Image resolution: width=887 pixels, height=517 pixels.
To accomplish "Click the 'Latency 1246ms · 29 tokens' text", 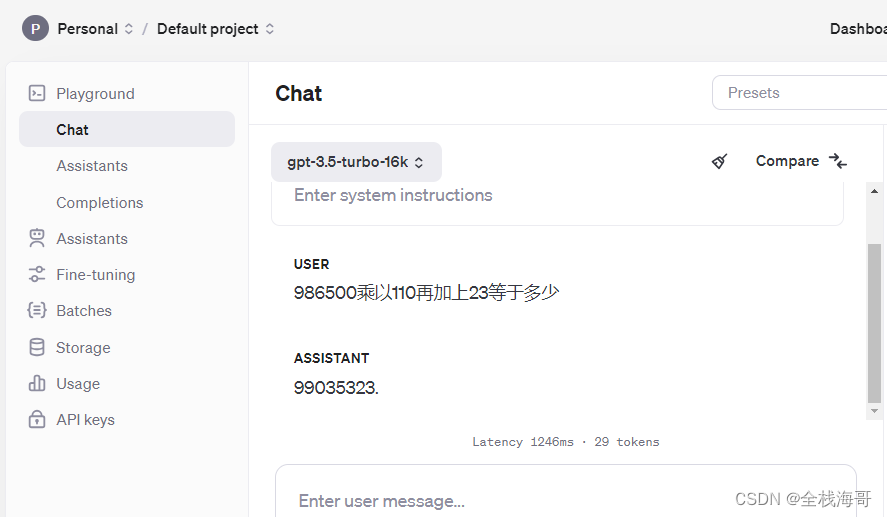I will (566, 442).
